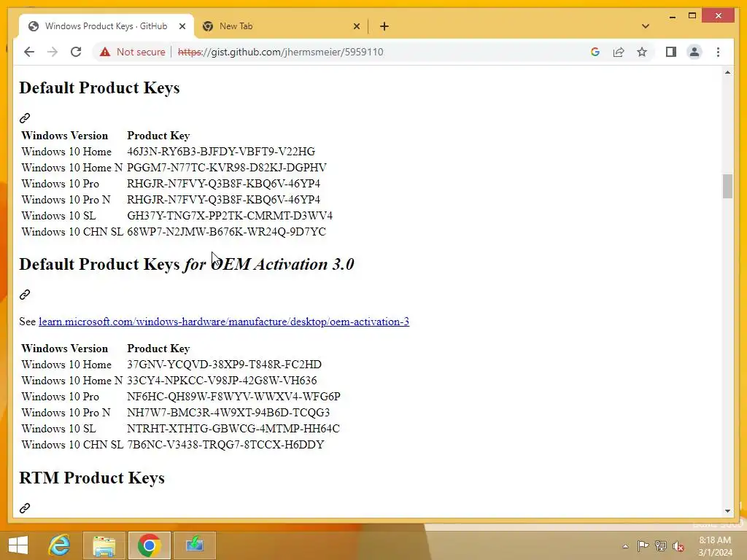Click anchor link under RTM Product Keys heading
Screen dimensions: 747x560
[x=25, y=508]
